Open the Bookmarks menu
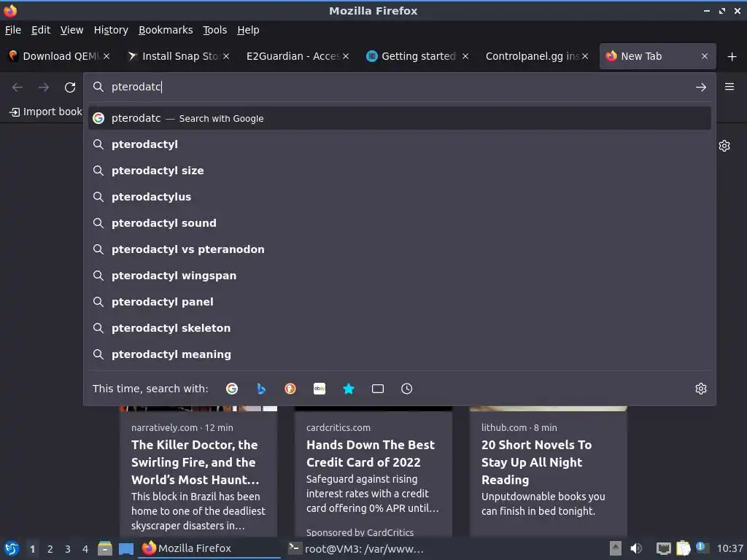 [x=166, y=30]
